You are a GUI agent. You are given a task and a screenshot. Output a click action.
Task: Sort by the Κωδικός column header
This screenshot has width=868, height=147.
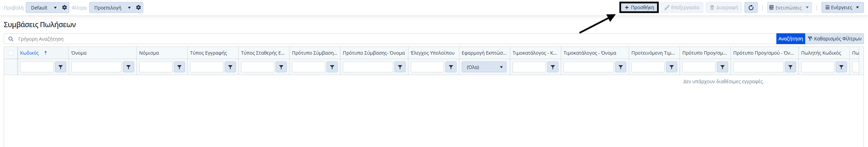point(30,53)
